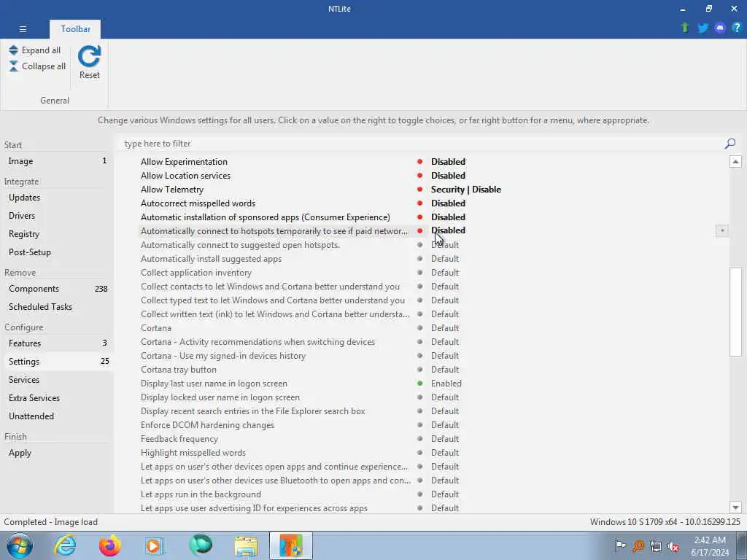Click Action Center flag tray icon
This screenshot has height=560, width=747.
pyautogui.click(x=620, y=546)
